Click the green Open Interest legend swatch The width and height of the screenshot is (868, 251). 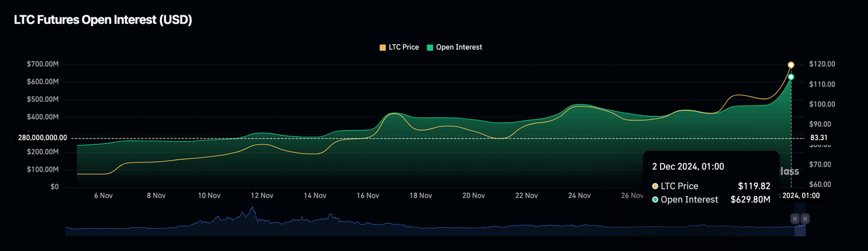tap(429, 47)
